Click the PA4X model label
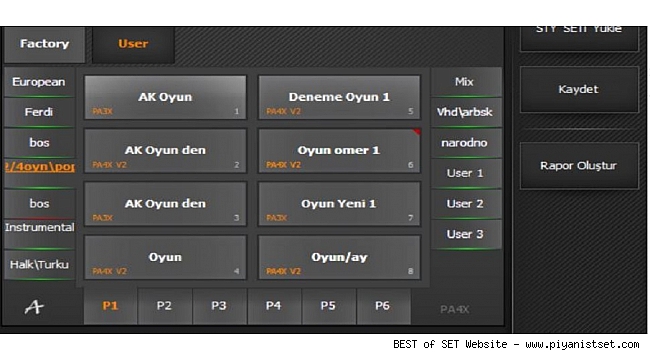650x360 pixels. 455,310
